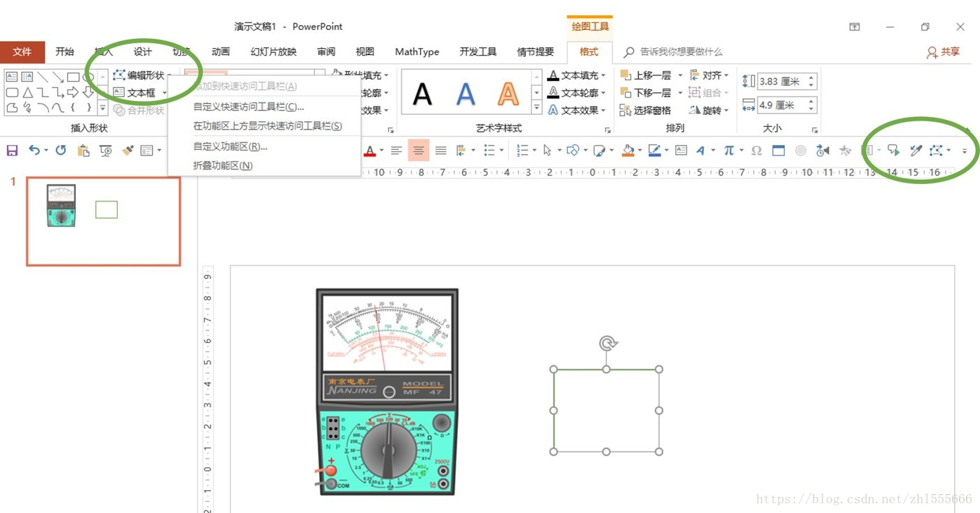Choose 自定义快速访问工具栏(C)... menu item

pos(264,107)
